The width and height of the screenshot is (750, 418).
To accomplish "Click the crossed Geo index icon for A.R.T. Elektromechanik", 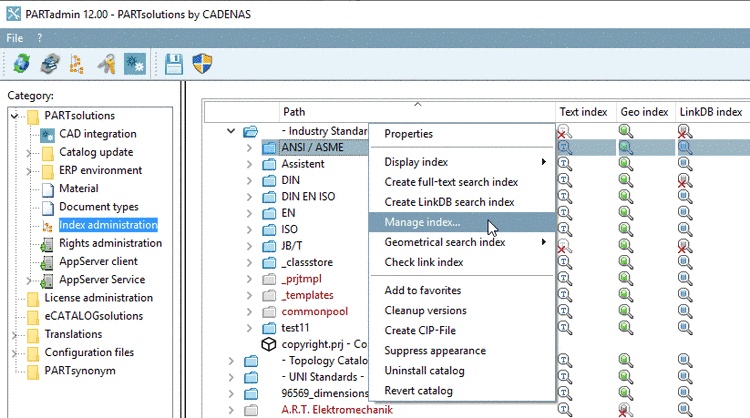I will (x=626, y=409).
